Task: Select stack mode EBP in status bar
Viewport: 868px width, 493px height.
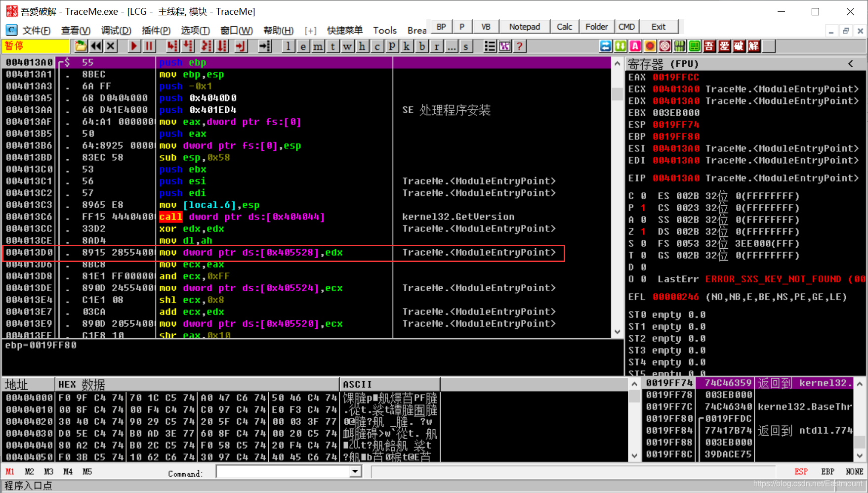Action: [827, 472]
